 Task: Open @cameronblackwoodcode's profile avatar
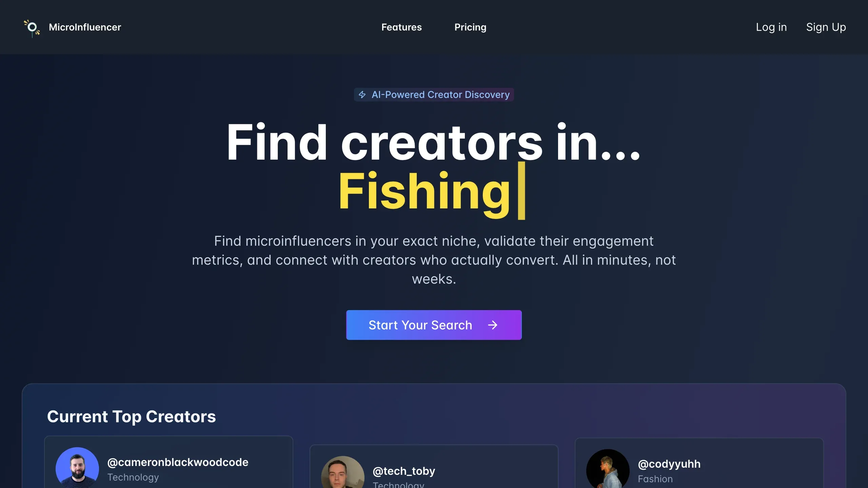point(77,468)
